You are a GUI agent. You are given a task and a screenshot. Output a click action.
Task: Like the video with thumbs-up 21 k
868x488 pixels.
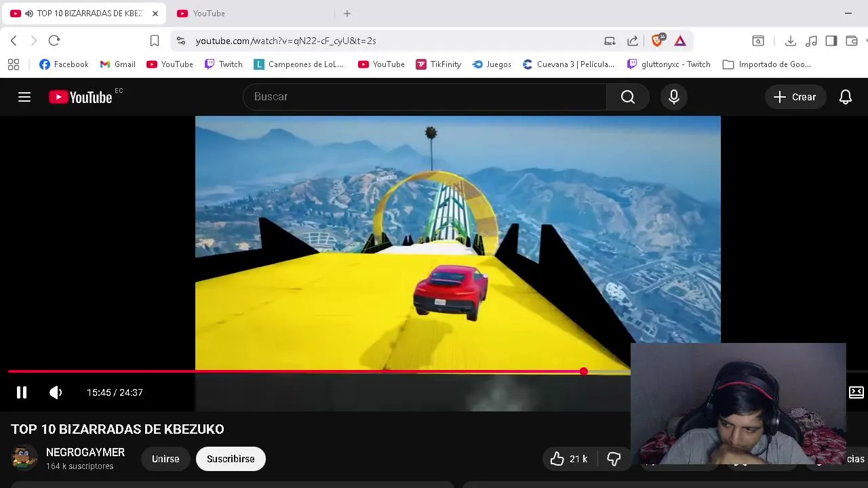click(x=569, y=459)
